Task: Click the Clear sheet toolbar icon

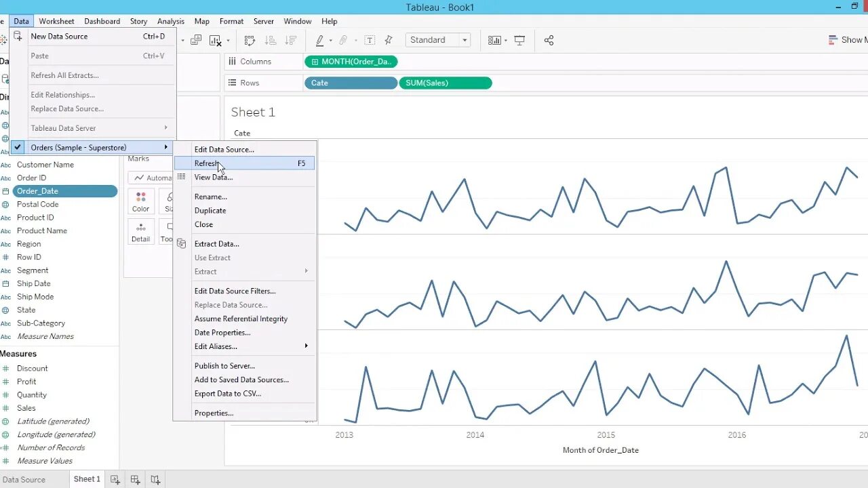Action: click(x=215, y=40)
